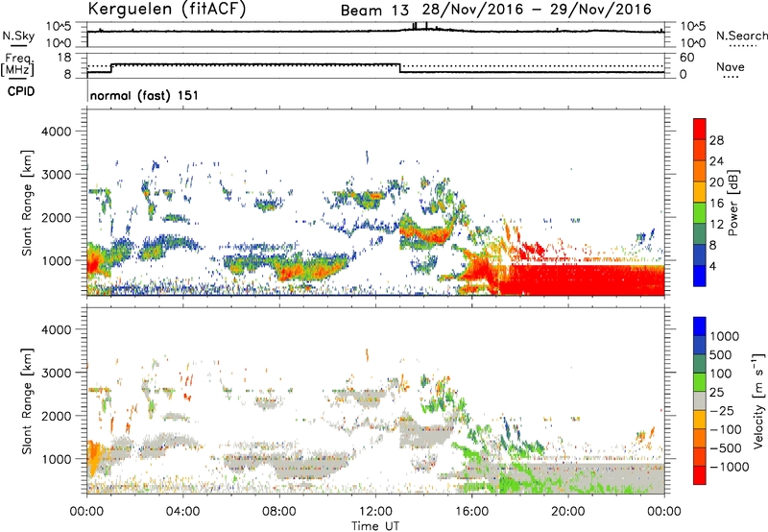
Task: Click the 1000 tick on the velocity colorbar
Action: click(725, 336)
